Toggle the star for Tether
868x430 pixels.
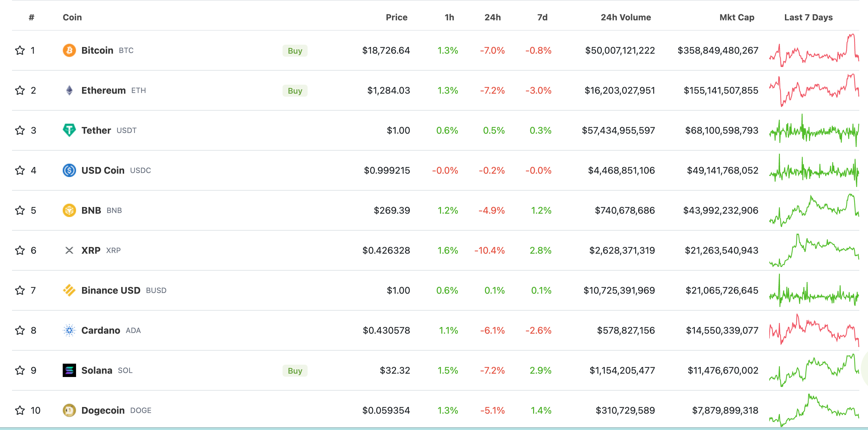pos(20,130)
